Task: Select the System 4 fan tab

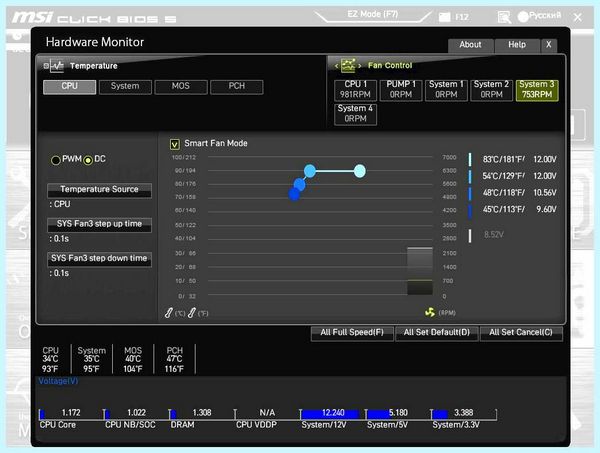Action: click(x=355, y=114)
